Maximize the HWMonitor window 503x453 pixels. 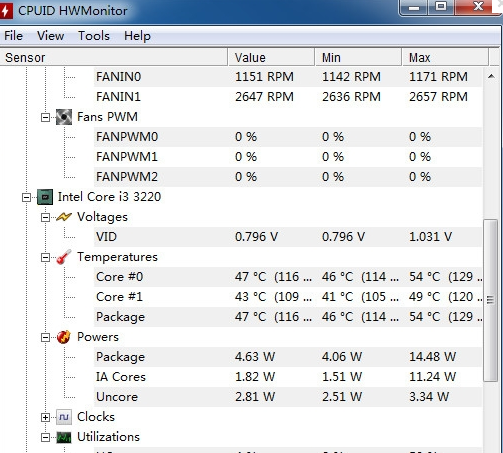click(x=441, y=7)
